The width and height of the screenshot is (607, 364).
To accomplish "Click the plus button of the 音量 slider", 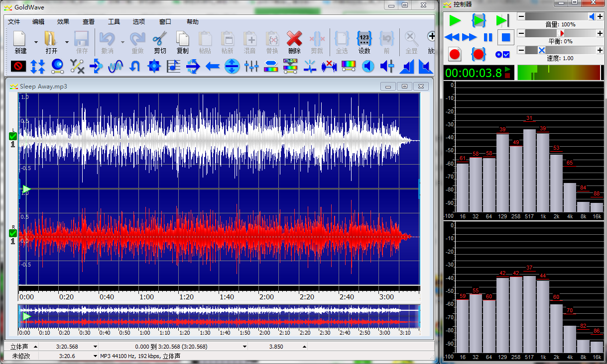I will (600, 16).
